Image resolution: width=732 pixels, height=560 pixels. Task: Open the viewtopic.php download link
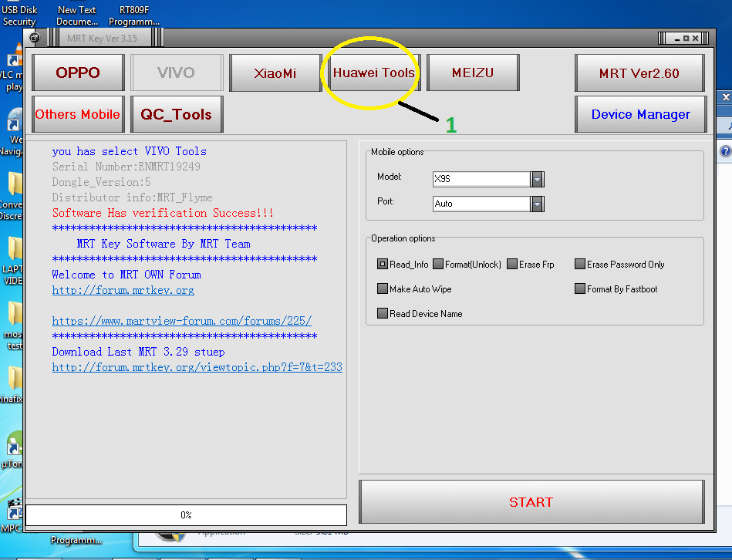coord(197,367)
